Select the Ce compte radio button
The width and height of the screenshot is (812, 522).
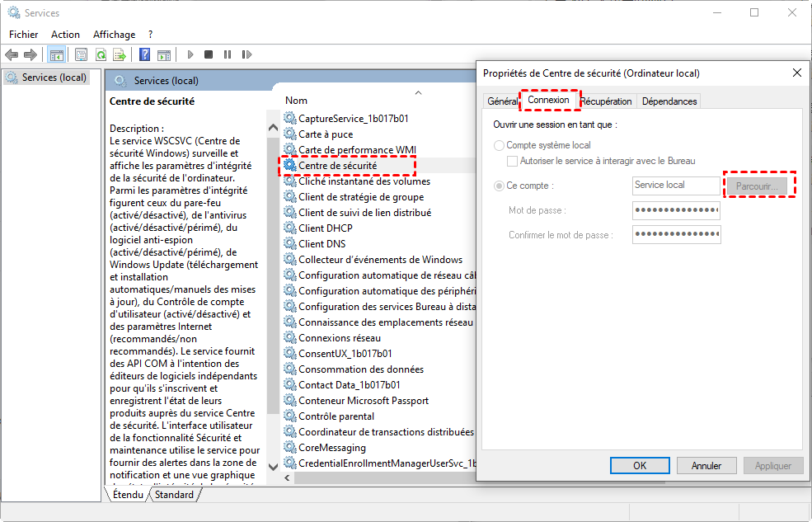[x=500, y=186]
